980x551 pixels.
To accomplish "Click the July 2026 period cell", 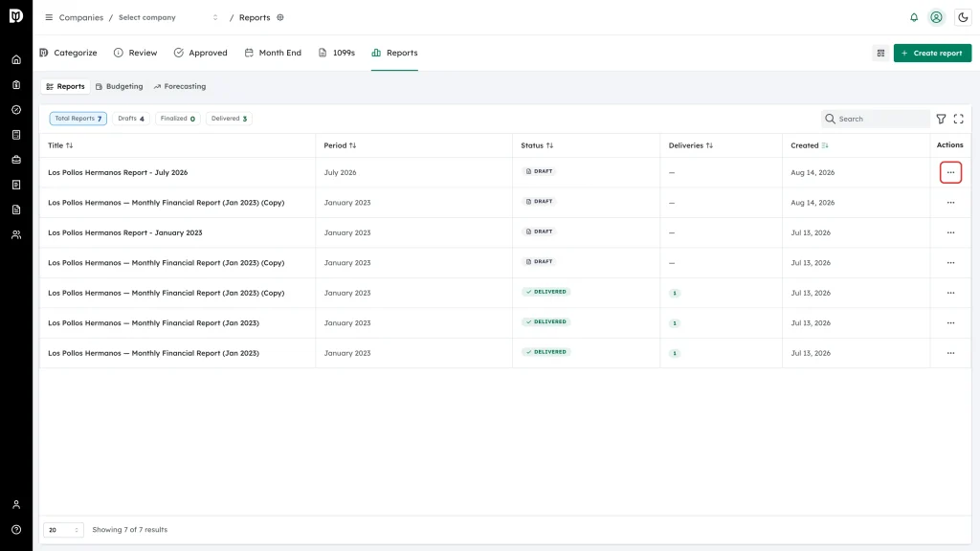I will pyautogui.click(x=340, y=172).
